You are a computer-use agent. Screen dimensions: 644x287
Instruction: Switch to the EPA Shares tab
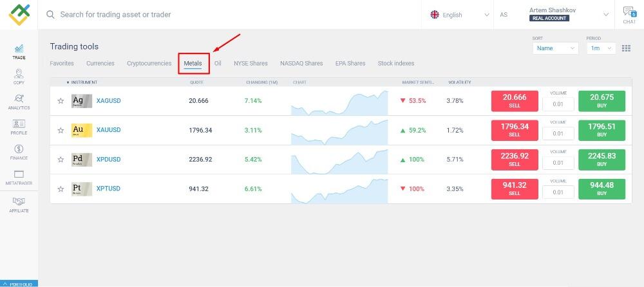point(350,64)
